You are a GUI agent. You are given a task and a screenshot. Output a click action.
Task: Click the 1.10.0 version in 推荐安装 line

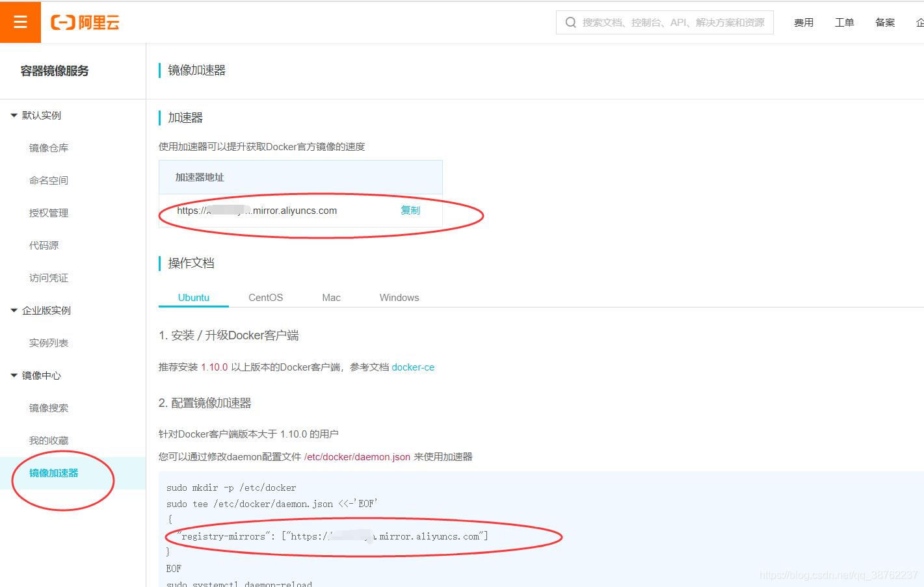pos(215,367)
